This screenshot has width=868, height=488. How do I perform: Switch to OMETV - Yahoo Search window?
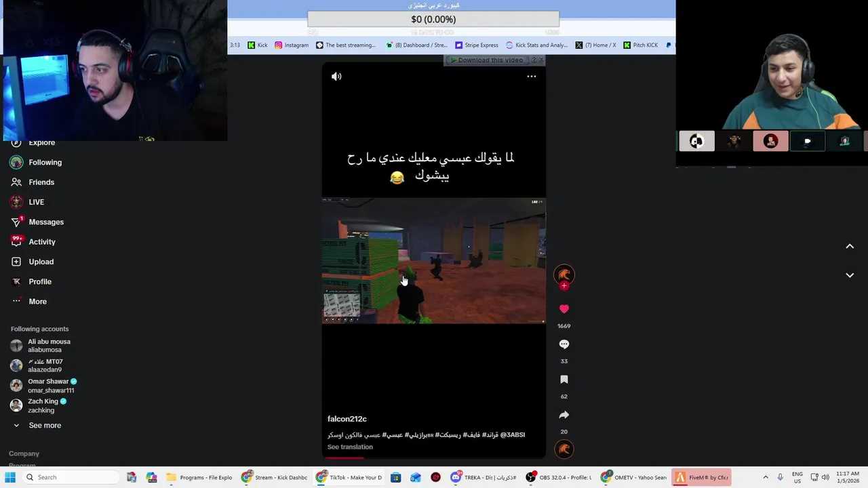coord(633,477)
